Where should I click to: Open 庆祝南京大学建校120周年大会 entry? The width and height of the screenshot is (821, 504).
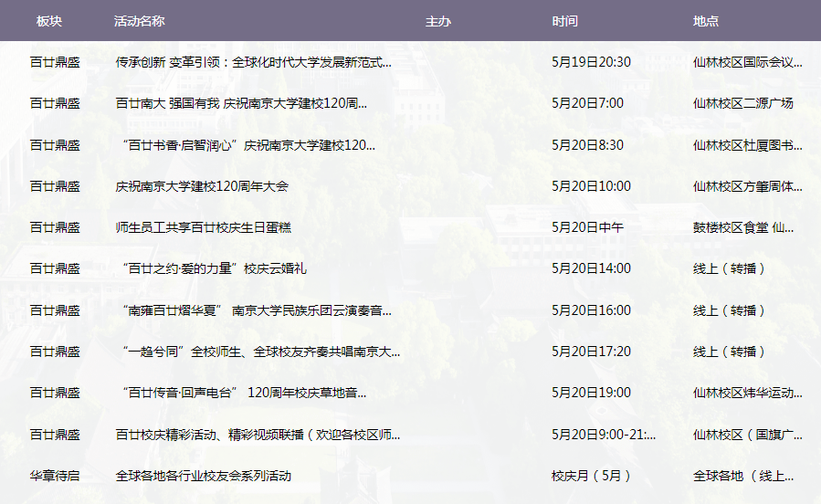(x=202, y=186)
